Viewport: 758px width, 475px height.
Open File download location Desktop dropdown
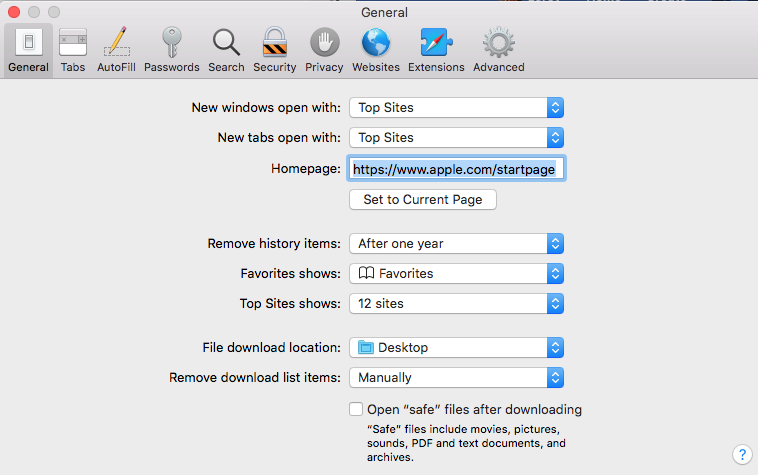[456, 347]
